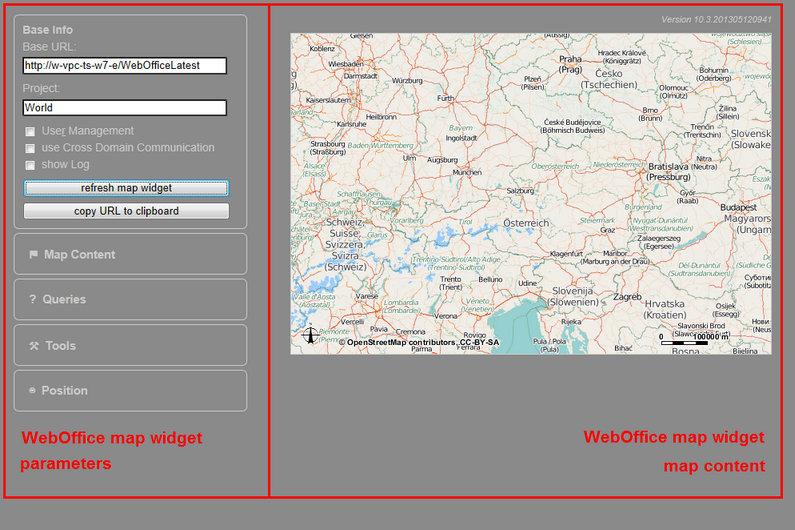Toggle use Cross Domain Communication checkbox
This screenshot has width=795, height=530.
(x=30, y=148)
